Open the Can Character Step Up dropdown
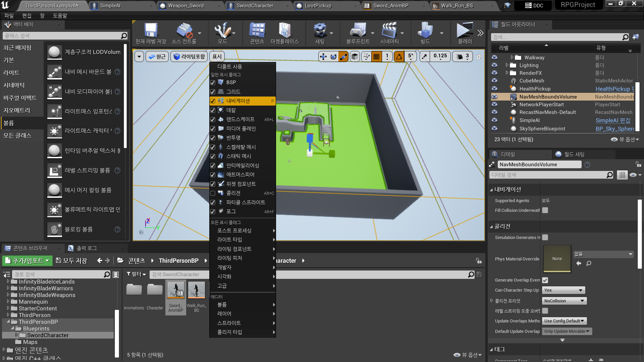The height and width of the screenshot is (362, 644). pyautogui.click(x=563, y=290)
